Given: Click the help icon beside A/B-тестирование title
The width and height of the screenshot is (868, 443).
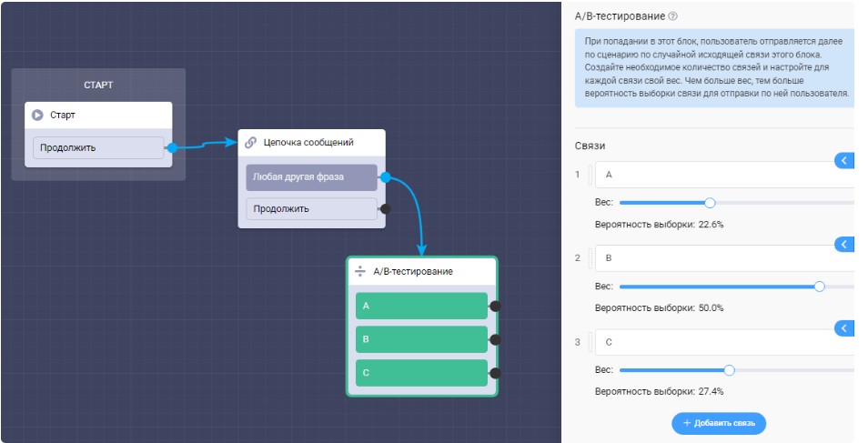Looking at the screenshot, I should pos(673,16).
